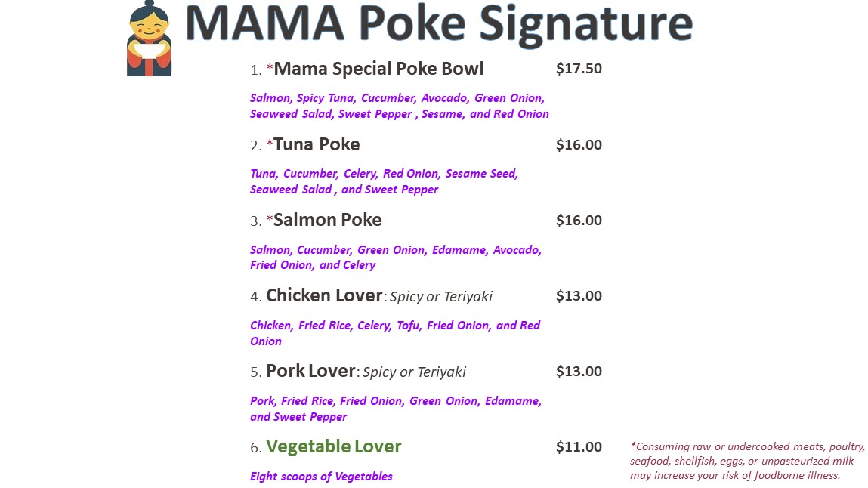
Task: Select the Tuna Poke menu item
Action: 317,144
